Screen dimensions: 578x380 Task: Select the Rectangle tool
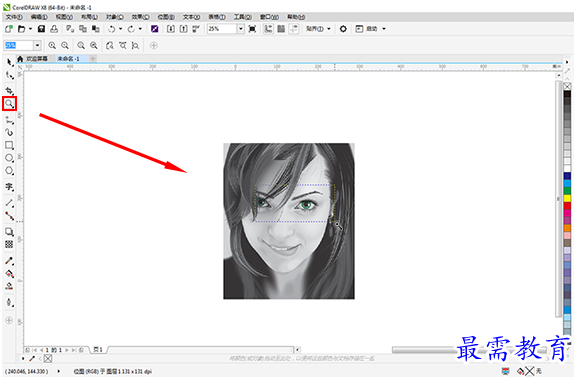click(10, 145)
